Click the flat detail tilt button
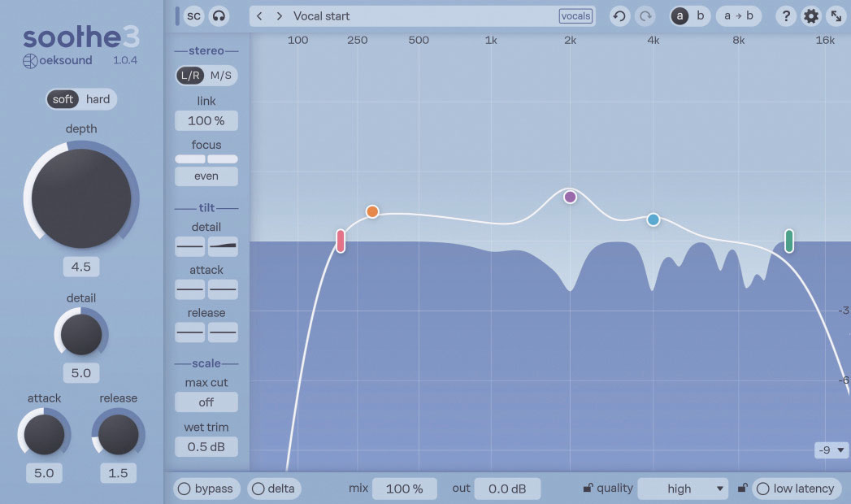The height and width of the screenshot is (504, 851). (190, 246)
